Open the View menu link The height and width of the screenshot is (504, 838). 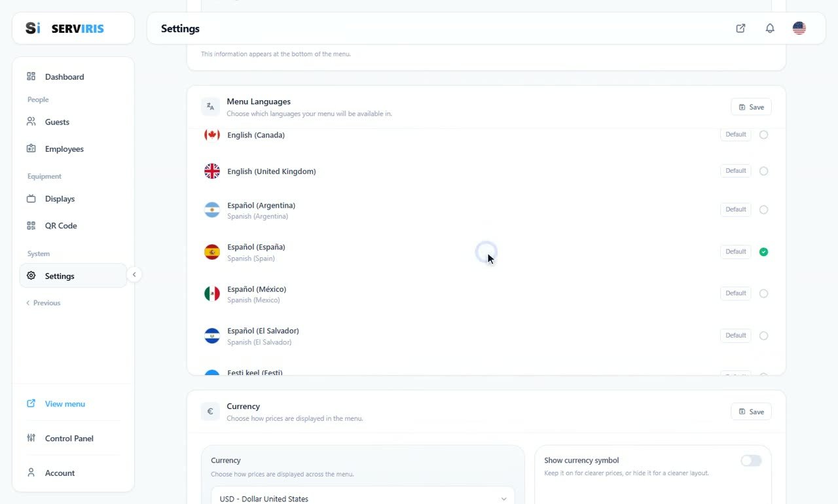73,404
